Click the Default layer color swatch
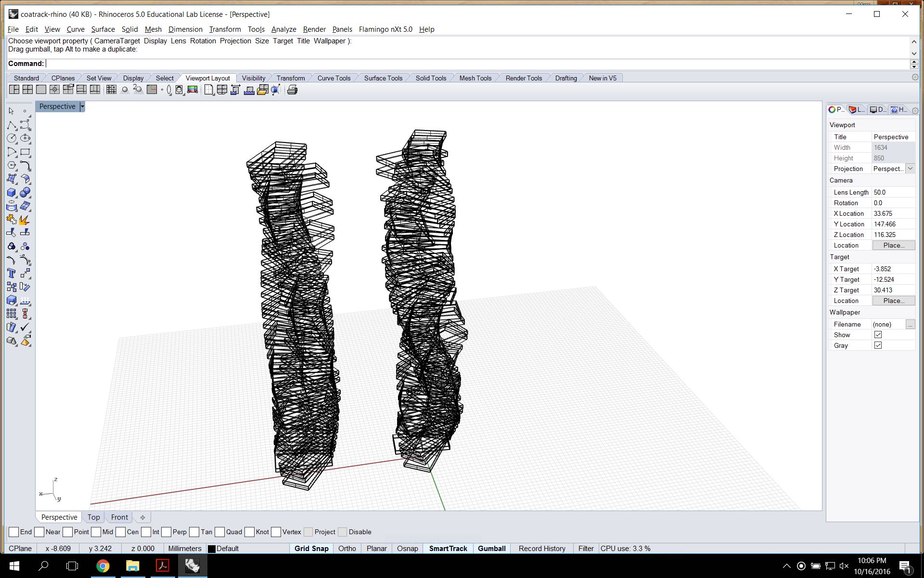 pos(211,549)
